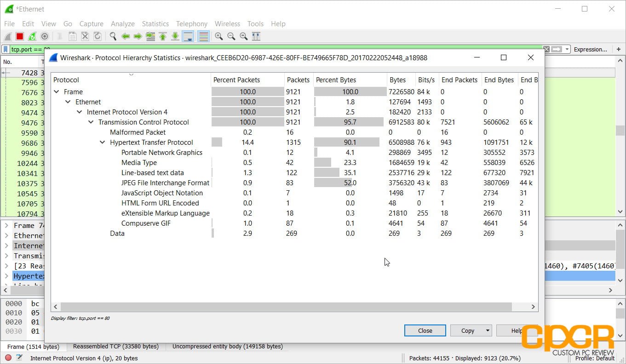Click display filter input field
The width and height of the screenshot is (626, 364).
pos(276,49)
